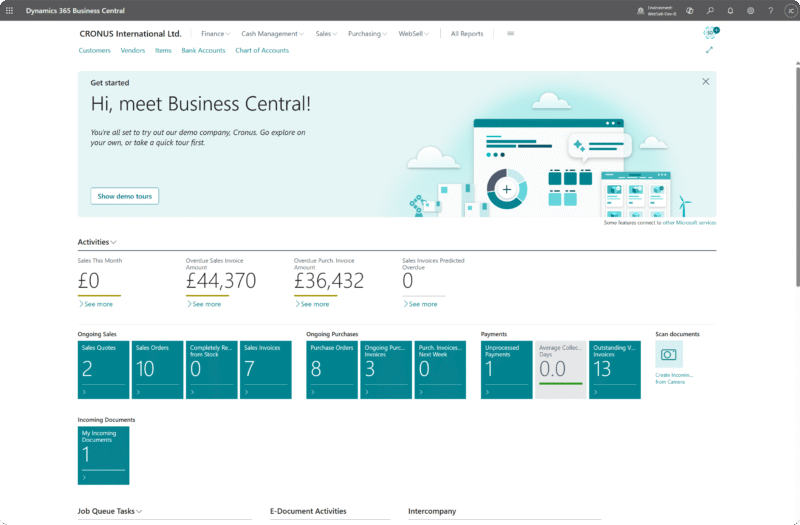Open the Sales Orders tile
Screen dimensions: 800x525
pyautogui.click(x=158, y=370)
